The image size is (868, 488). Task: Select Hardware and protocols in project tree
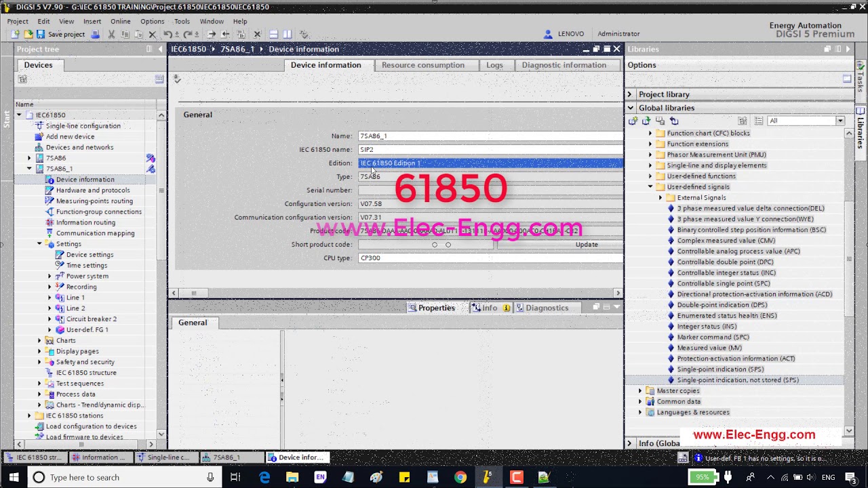(93, 190)
